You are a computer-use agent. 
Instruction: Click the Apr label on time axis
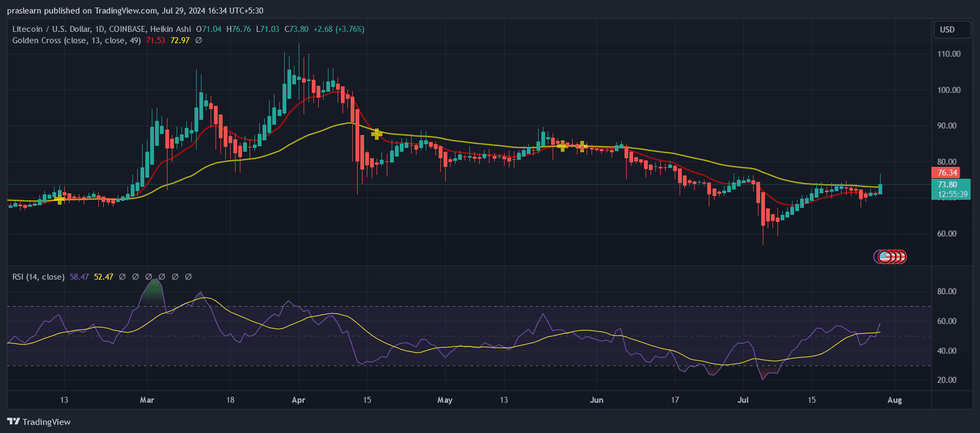pyautogui.click(x=298, y=400)
